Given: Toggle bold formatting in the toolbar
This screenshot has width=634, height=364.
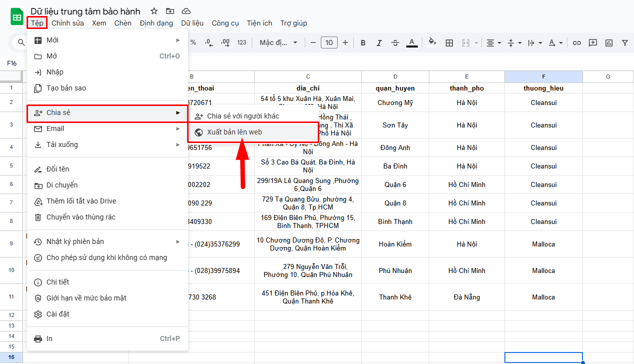Looking at the screenshot, I should click(363, 42).
